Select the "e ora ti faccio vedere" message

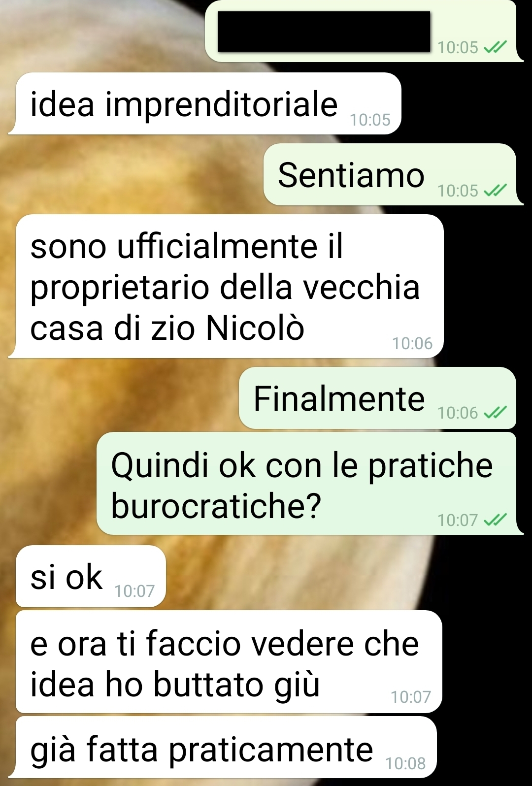229,662
